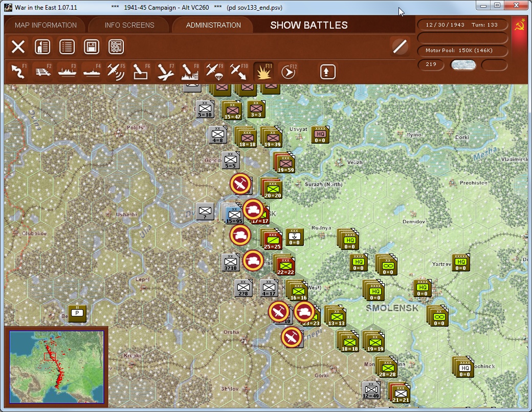
Task: Open the preferences icon next to the X
Action: coord(42,47)
